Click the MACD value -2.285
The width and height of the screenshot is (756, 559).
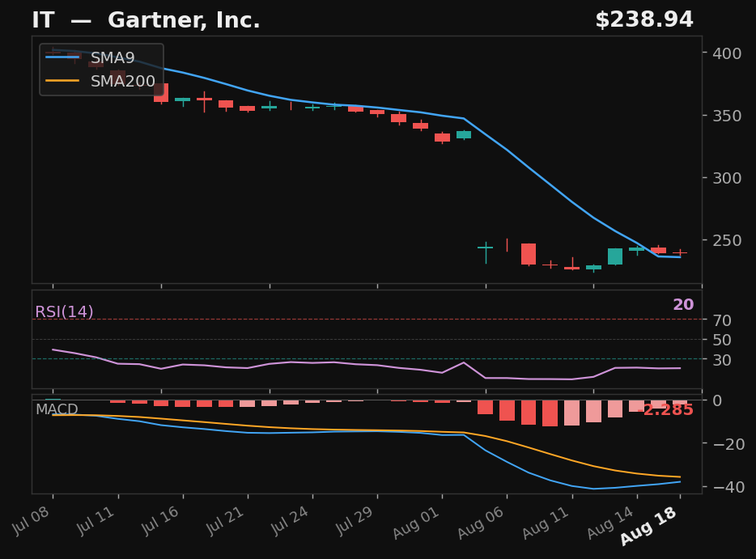point(666,410)
